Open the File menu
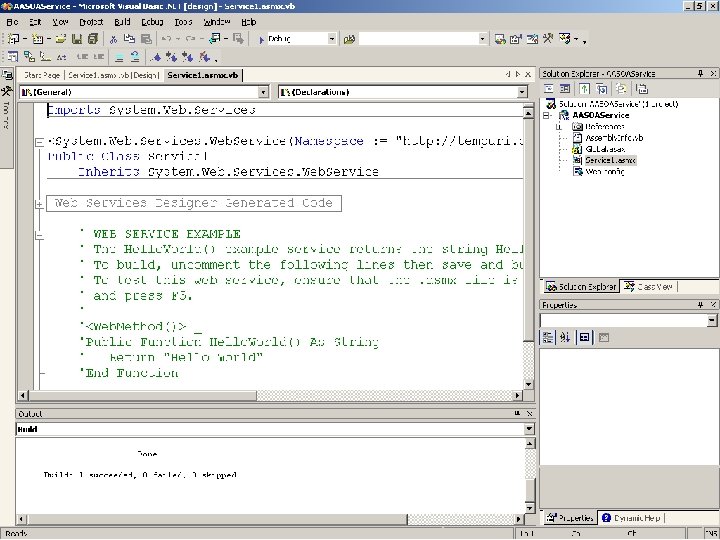 [12, 22]
